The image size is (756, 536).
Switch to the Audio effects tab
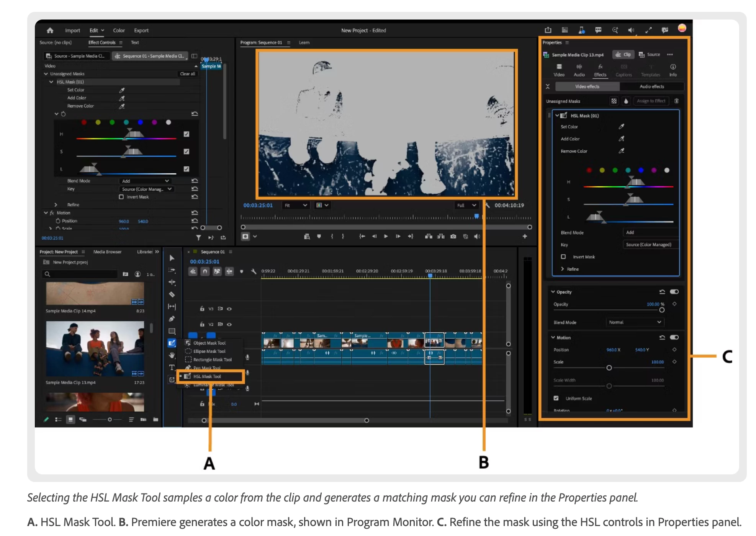pos(652,87)
